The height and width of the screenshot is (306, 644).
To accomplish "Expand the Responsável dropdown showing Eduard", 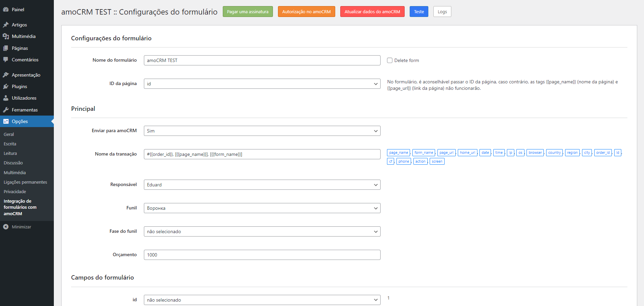I will (262, 185).
